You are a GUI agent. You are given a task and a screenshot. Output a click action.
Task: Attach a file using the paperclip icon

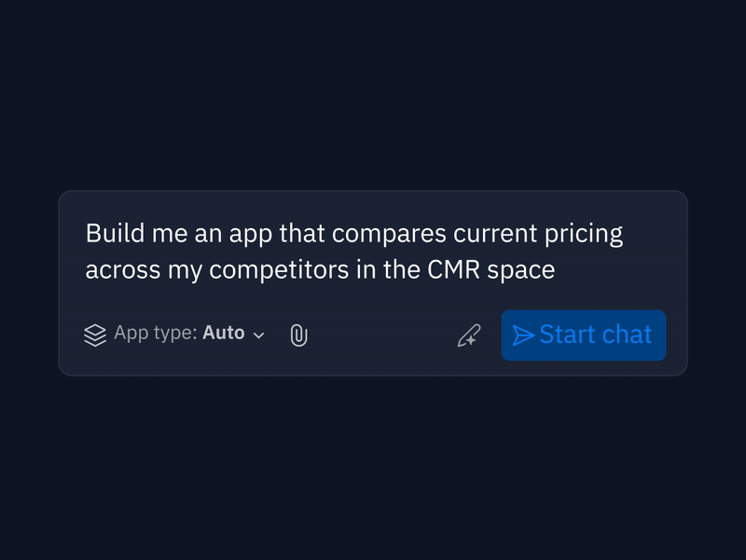298,335
